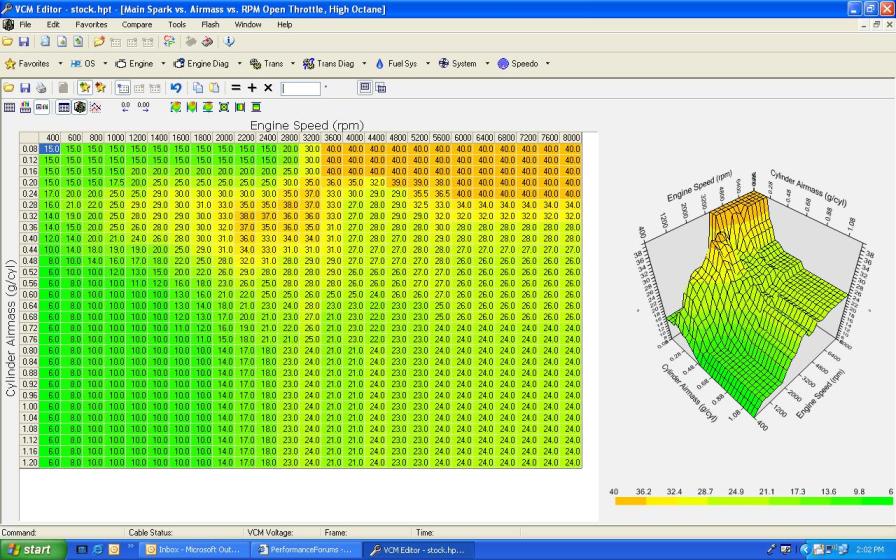Switch to PerformanceForums taskbar button
Viewport: 896px width, 560px height.
[307, 550]
